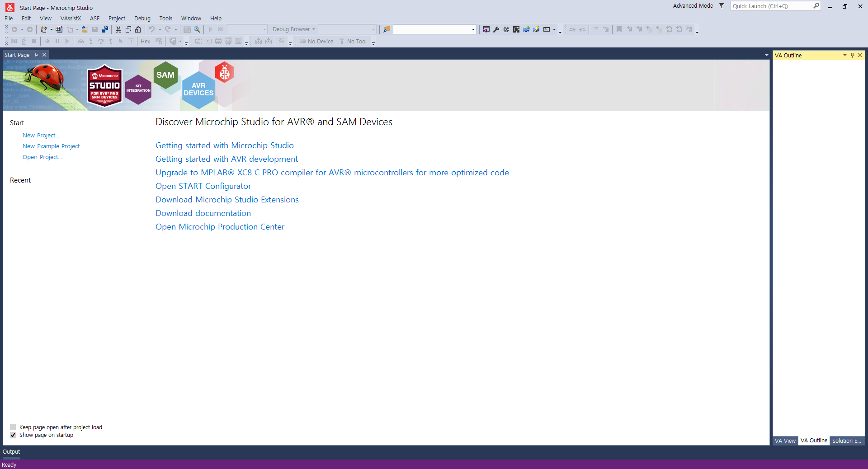This screenshot has width=868, height=469.
Task: Click the Solution Explorer toolbar icon
Action: tap(486, 29)
